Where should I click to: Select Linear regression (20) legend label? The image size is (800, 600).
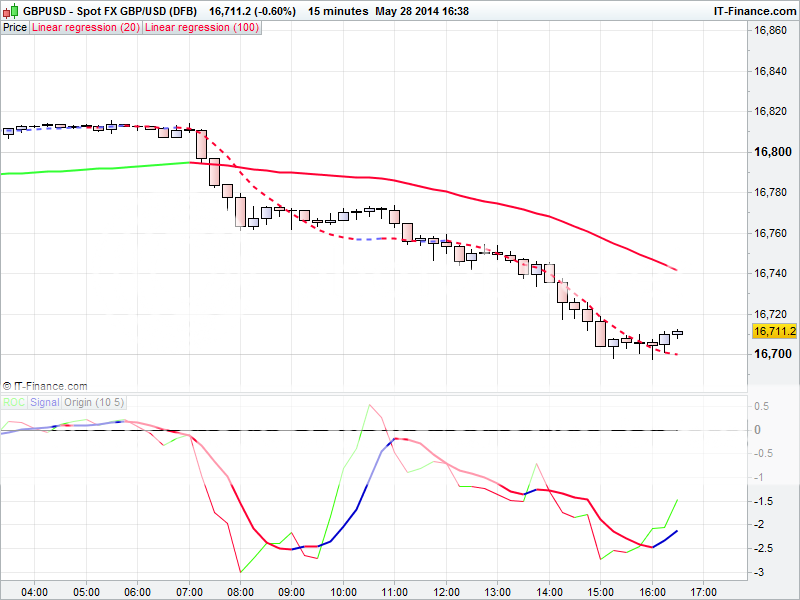[x=86, y=28]
